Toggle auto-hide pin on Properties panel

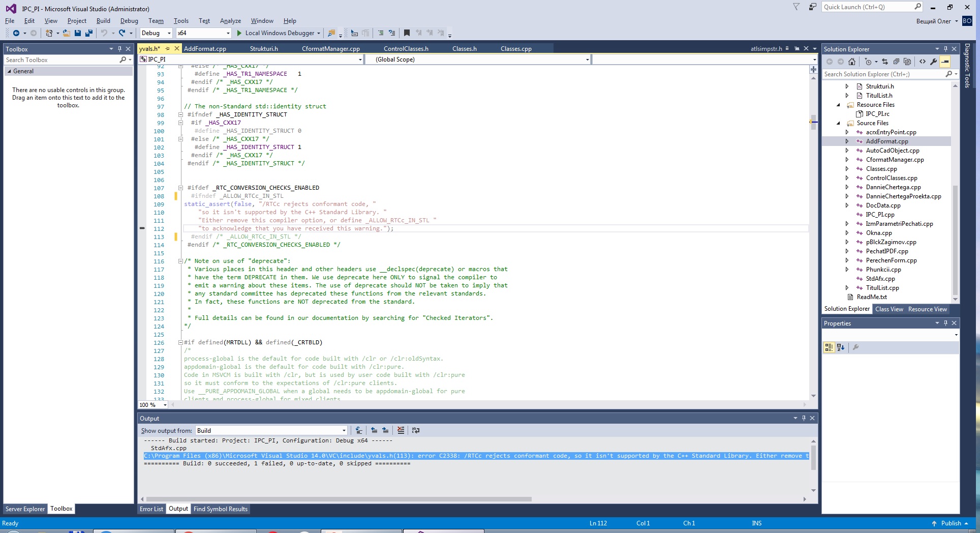pos(945,323)
